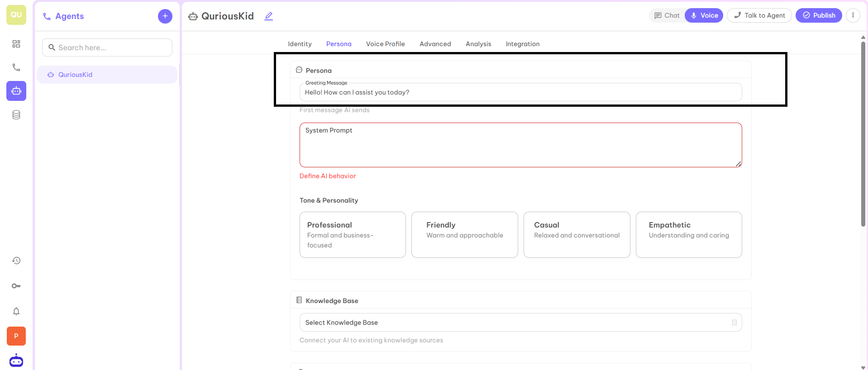Viewport: 868px width, 370px height.
Task: Click the knowledge base field list icon
Action: (734, 323)
